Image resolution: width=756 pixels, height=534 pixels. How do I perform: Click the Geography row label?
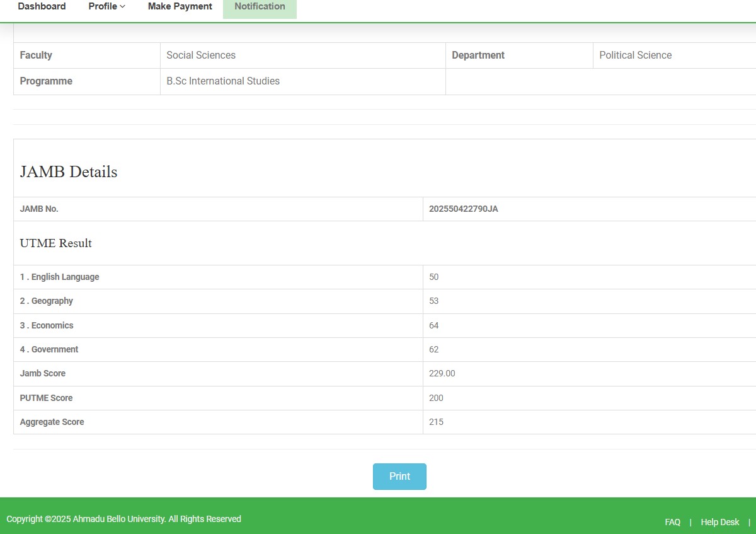(x=47, y=301)
